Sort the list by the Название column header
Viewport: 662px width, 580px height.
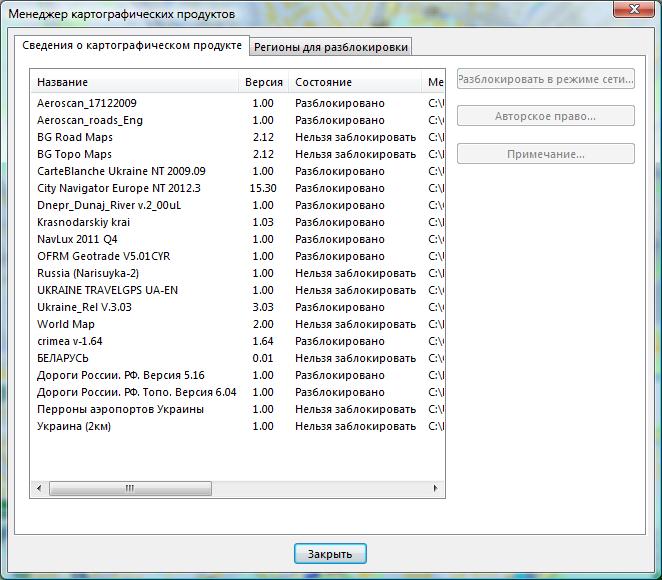tap(135, 82)
